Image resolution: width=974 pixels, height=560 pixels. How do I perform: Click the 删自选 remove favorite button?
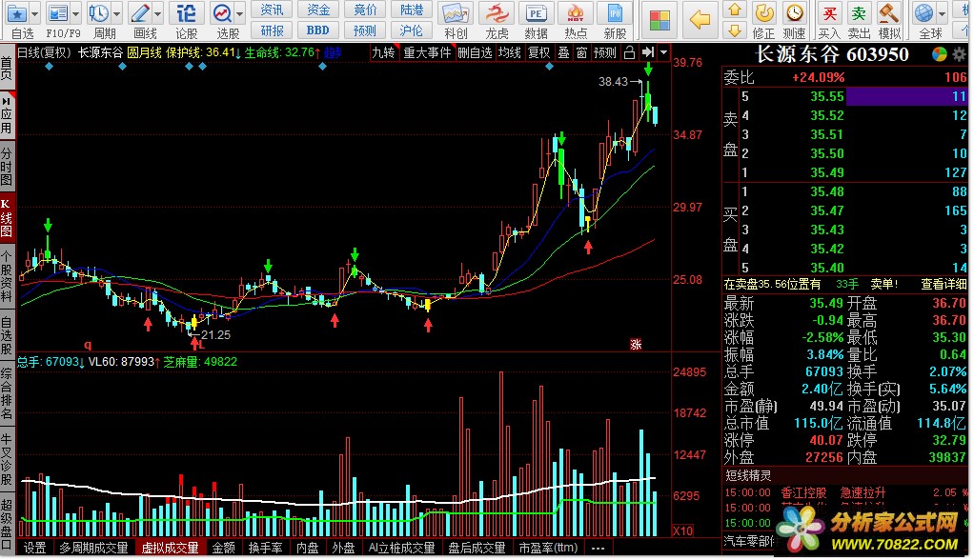(476, 52)
